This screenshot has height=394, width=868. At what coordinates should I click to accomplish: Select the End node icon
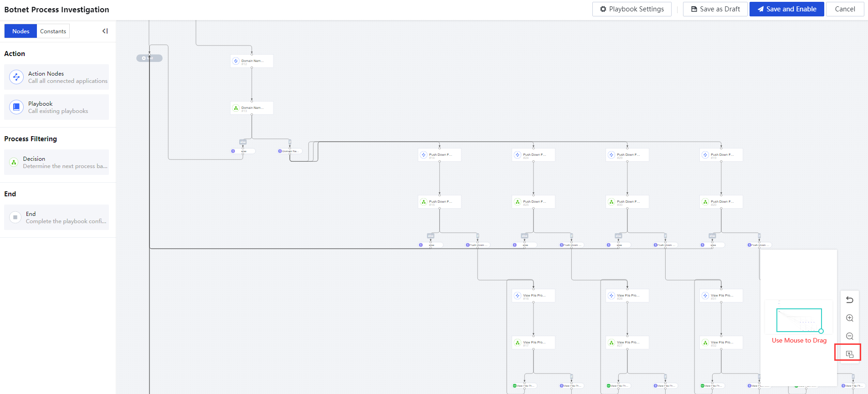[15, 217]
